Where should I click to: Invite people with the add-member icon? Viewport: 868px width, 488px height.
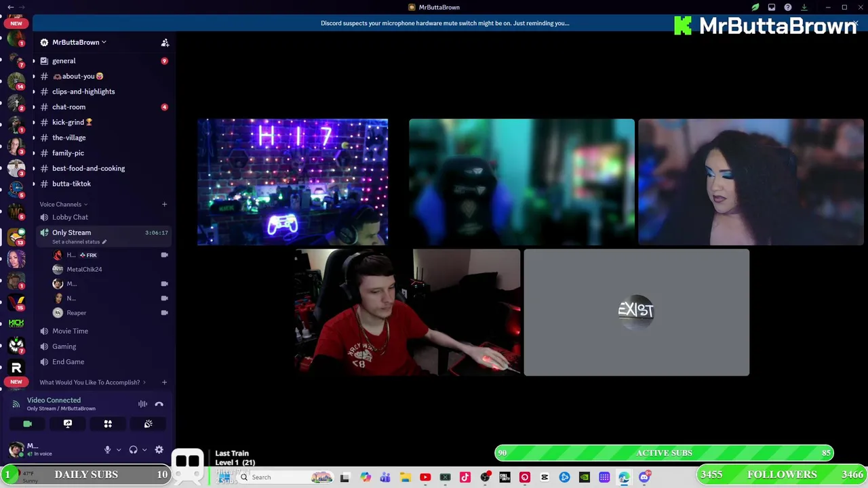click(165, 42)
